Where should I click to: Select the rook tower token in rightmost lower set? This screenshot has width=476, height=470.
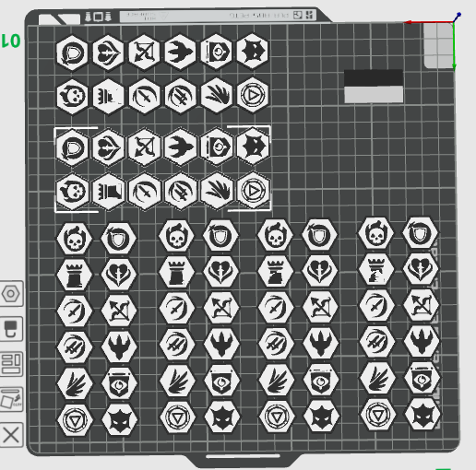(x=375, y=270)
